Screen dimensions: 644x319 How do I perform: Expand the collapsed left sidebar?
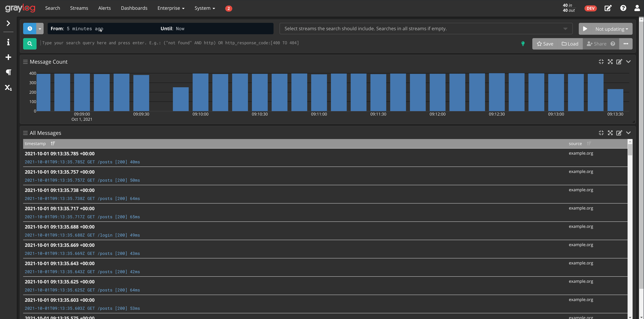click(x=8, y=23)
